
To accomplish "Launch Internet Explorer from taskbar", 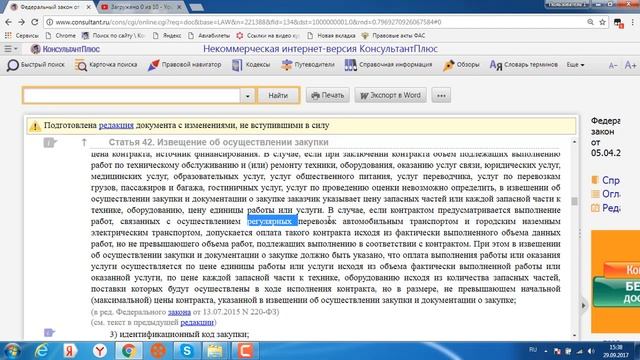I will (x=41, y=351).
